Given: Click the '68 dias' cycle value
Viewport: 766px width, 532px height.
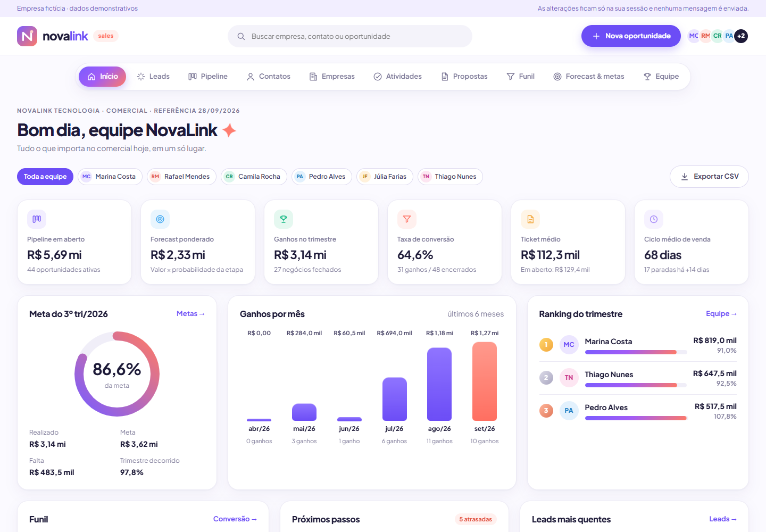Looking at the screenshot, I should point(663,255).
